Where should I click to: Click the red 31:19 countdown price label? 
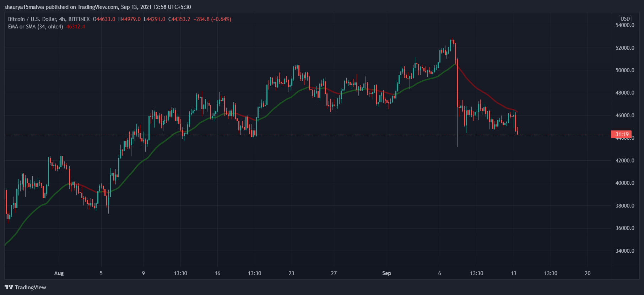[x=621, y=134]
